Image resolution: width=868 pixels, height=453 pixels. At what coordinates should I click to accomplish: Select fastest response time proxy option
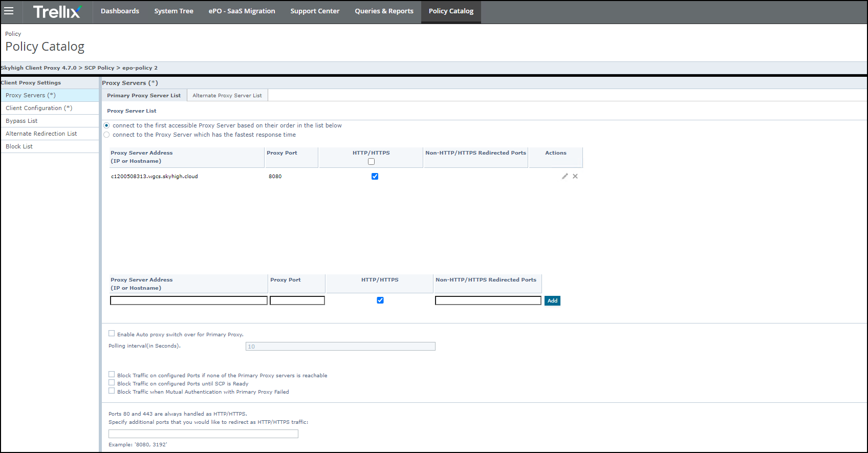point(106,135)
